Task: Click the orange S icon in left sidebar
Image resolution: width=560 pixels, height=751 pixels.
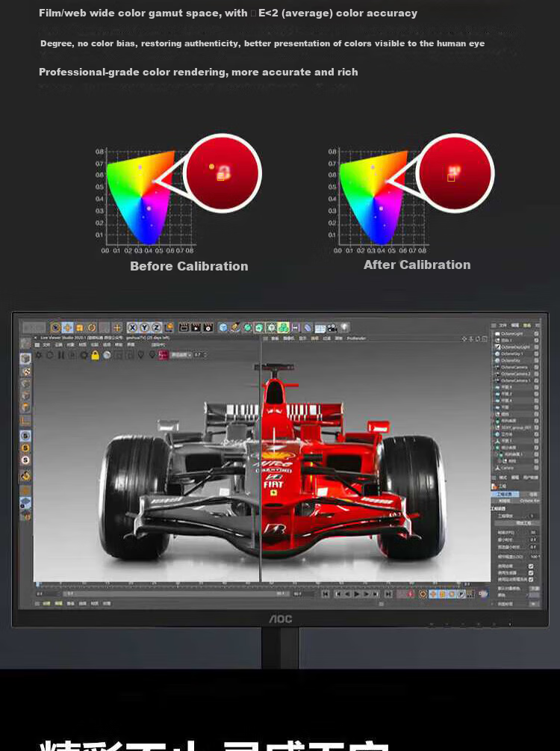Action: (25, 448)
